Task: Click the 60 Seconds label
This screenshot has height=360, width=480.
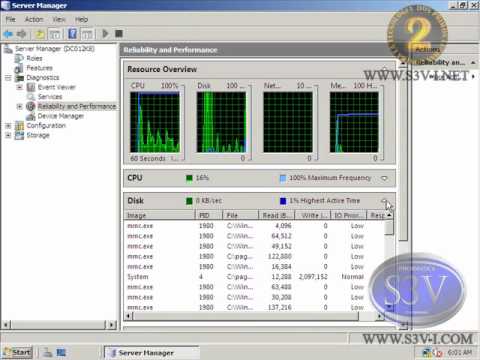Action: [148, 158]
